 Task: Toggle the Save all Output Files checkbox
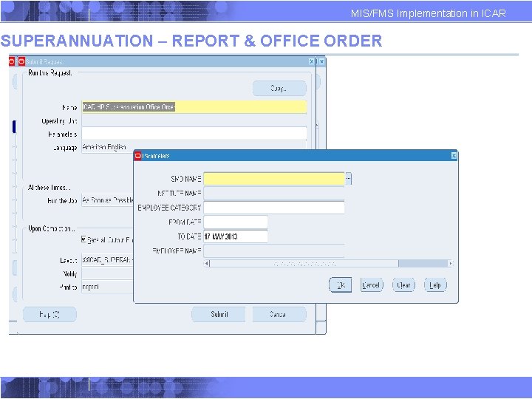pos(83,239)
